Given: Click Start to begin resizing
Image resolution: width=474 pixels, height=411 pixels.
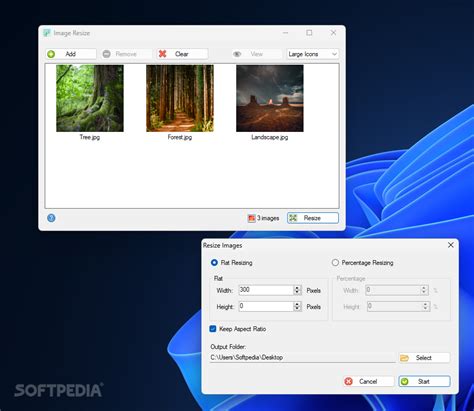Looking at the screenshot, I should (424, 381).
